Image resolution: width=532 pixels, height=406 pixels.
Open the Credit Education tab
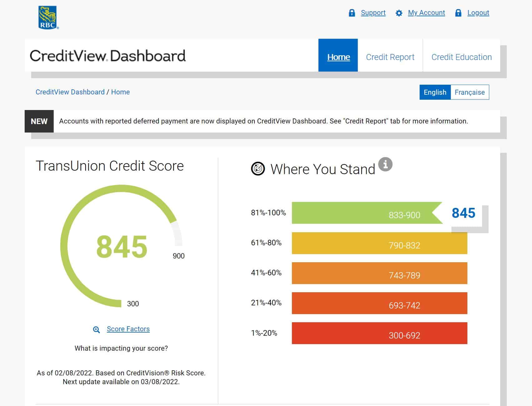pos(461,57)
